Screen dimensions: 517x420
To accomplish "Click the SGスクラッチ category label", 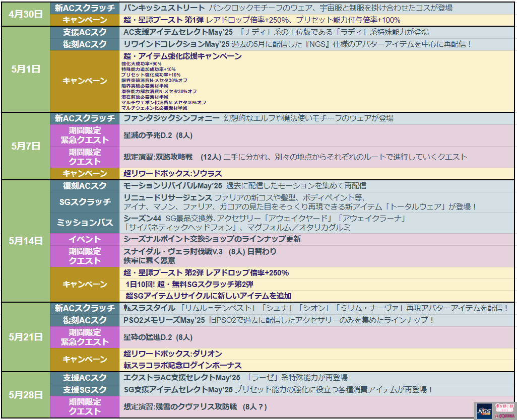I will click(85, 202).
